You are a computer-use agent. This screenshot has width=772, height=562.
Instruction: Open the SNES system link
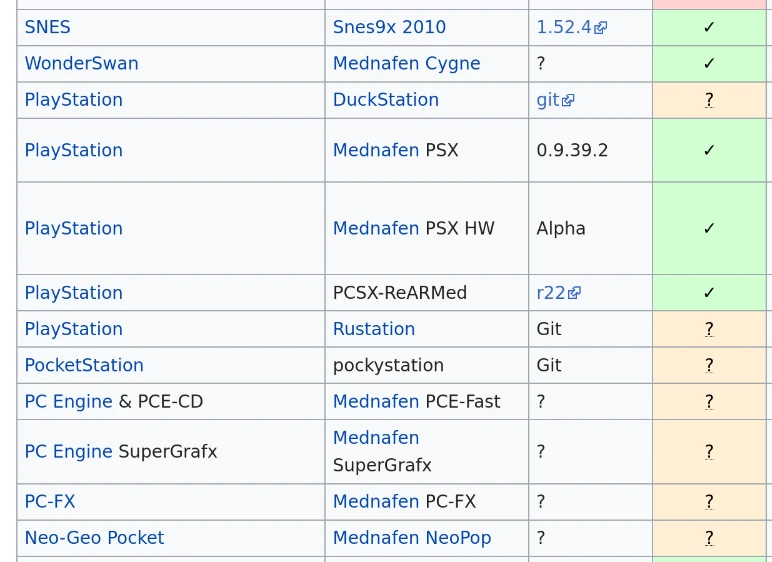[47, 27]
